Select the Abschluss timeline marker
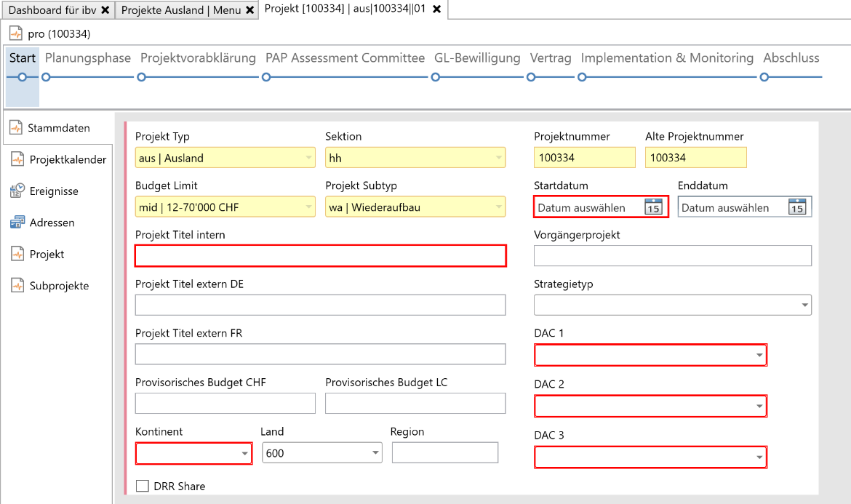 (764, 77)
